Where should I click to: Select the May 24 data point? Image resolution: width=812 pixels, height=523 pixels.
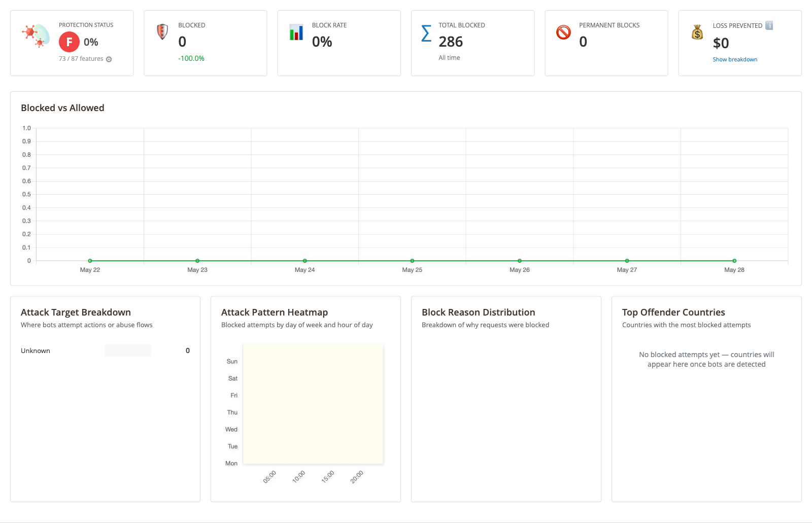(x=304, y=261)
